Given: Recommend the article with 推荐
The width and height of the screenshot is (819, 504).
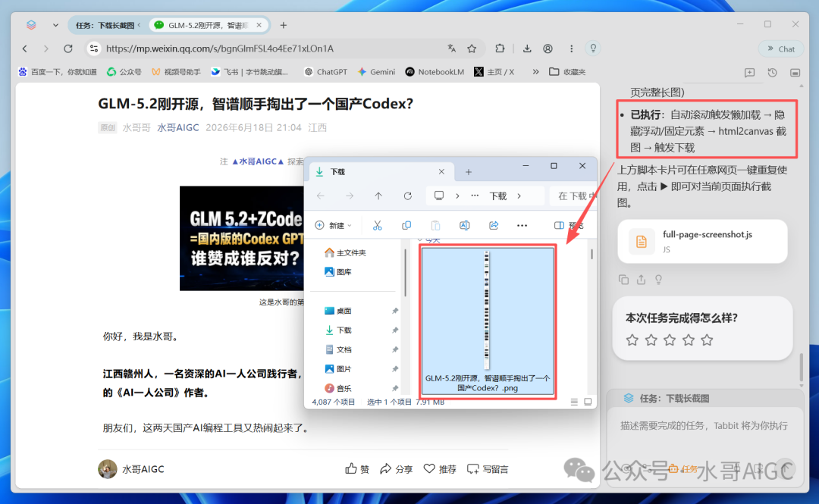Looking at the screenshot, I should click(440, 469).
